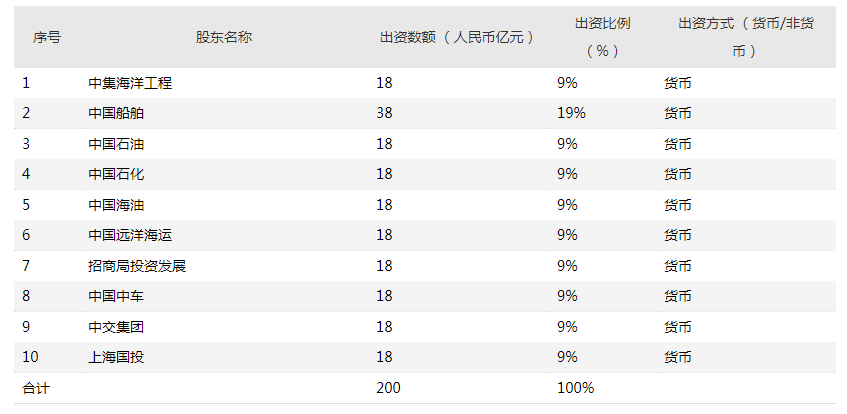
Task: Click the 中交集团 shareholder cell
Action: pos(116,327)
